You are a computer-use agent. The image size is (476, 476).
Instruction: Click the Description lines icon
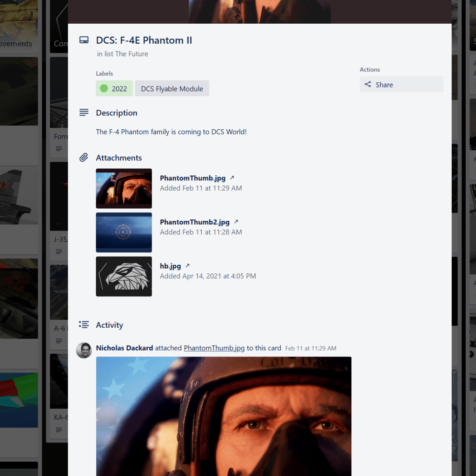click(84, 112)
